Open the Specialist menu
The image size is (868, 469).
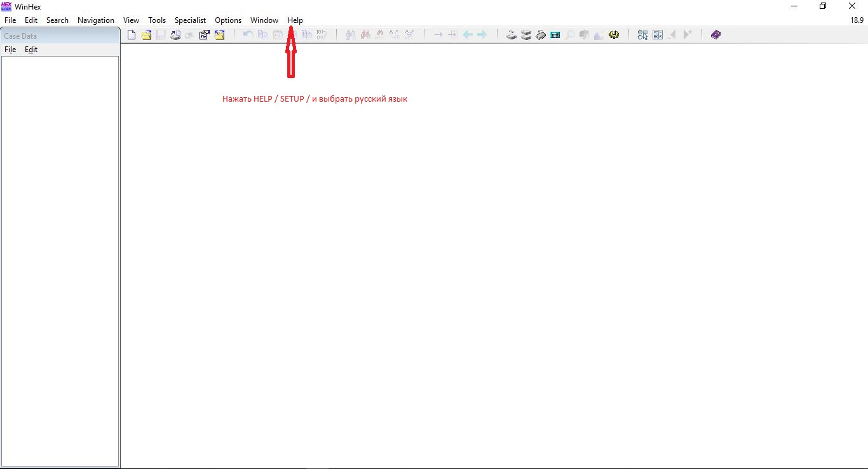point(190,20)
